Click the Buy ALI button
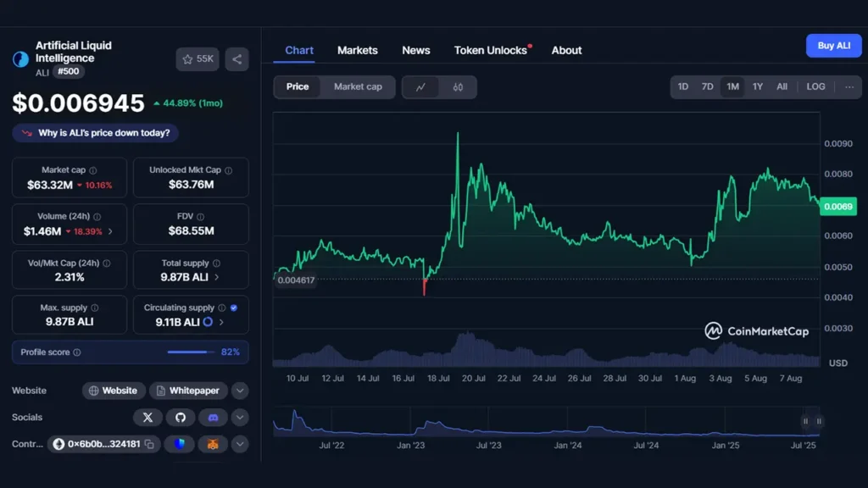 click(x=834, y=46)
